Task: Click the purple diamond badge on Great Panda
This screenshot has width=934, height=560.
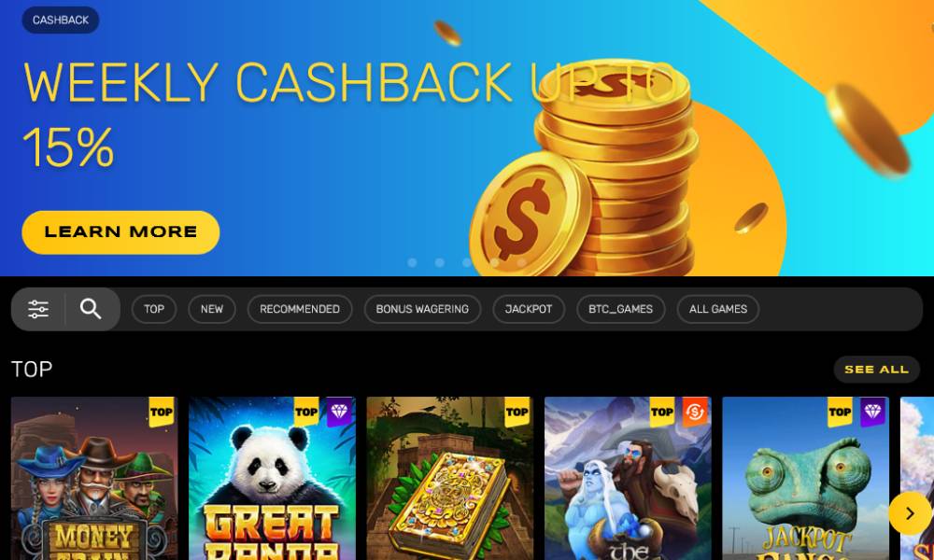Action: 340,412
